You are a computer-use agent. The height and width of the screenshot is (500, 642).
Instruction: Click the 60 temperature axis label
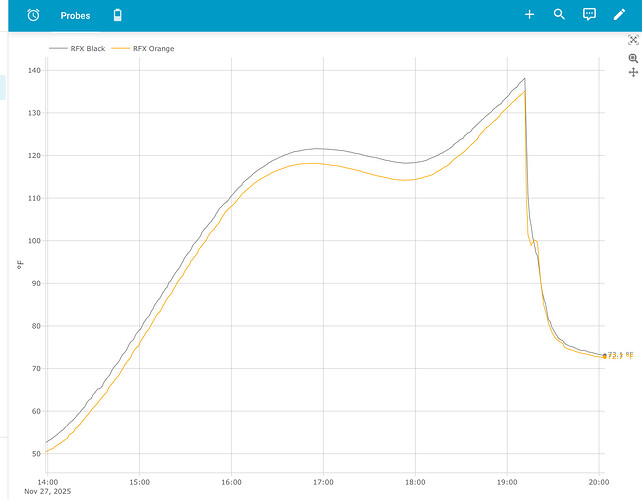[36, 411]
